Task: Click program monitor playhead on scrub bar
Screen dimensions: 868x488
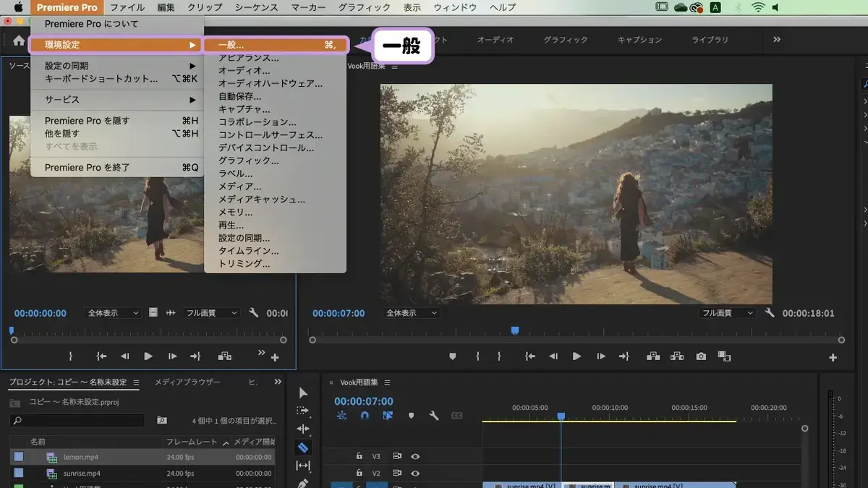Action: click(x=515, y=330)
